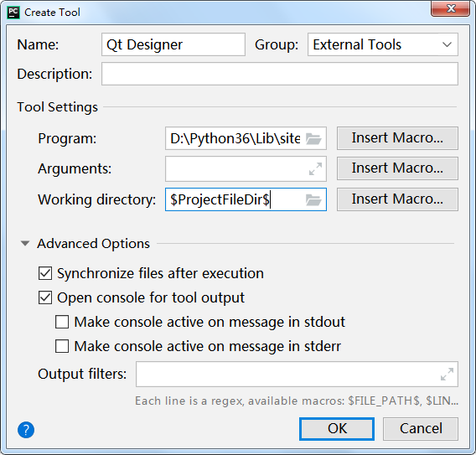Click the Program label
This screenshot has height=455, width=476.
(x=67, y=139)
